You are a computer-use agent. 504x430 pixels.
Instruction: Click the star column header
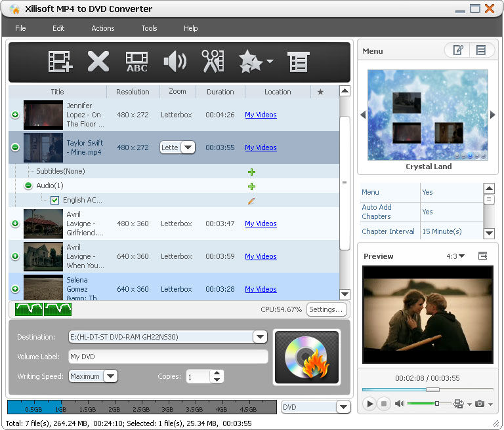point(320,92)
